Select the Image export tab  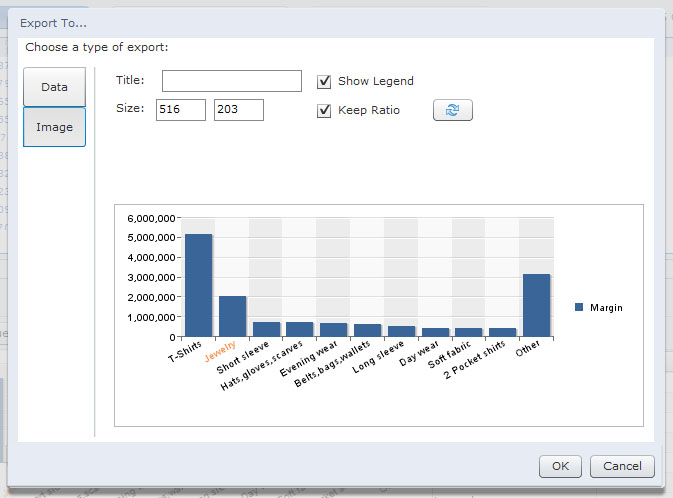coord(54,128)
